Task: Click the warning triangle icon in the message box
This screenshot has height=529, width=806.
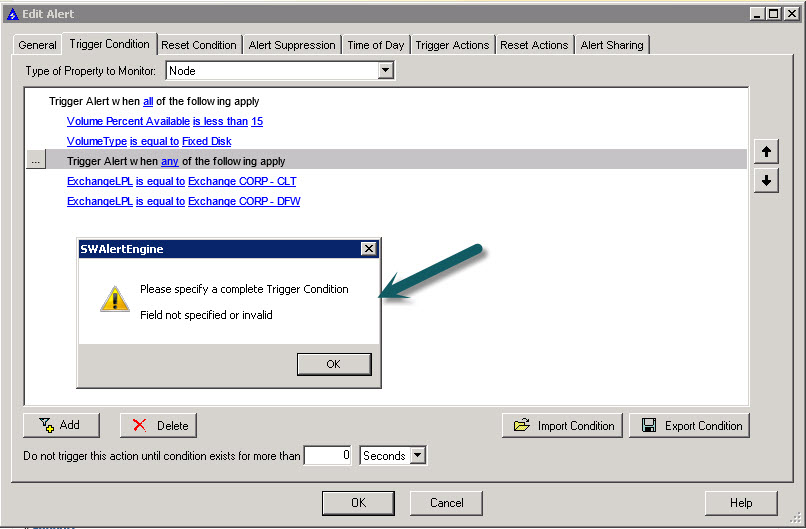Action: click(115, 299)
